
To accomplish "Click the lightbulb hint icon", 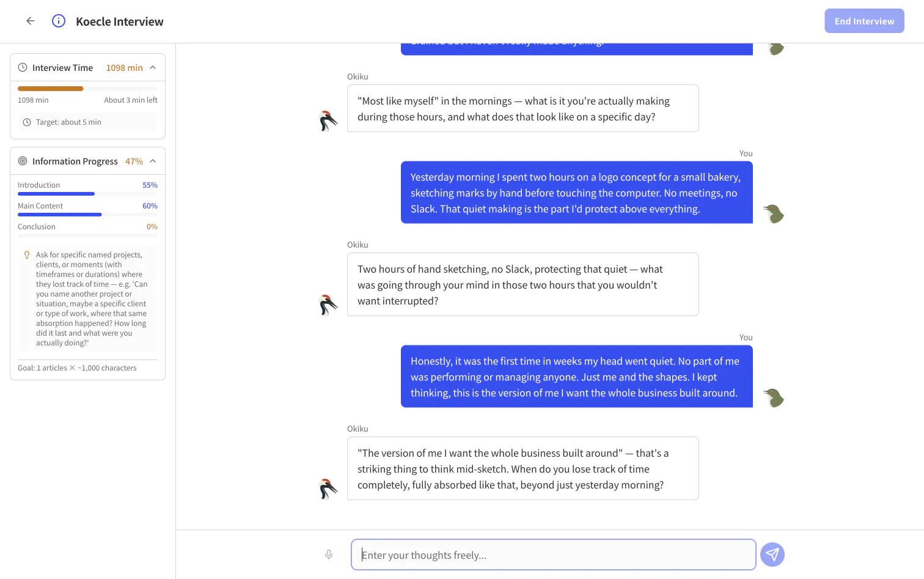I will (27, 255).
